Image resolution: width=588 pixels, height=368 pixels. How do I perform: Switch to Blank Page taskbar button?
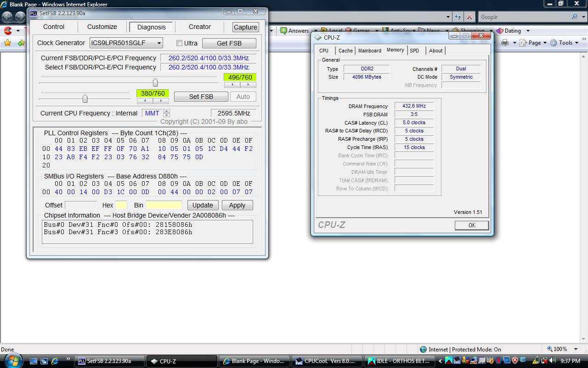click(254, 361)
